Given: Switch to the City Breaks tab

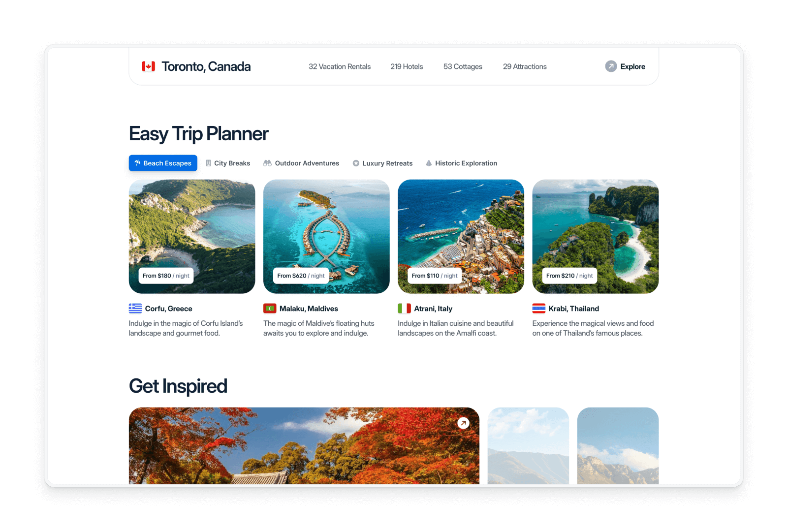Looking at the screenshot, I should coord(228,163).
